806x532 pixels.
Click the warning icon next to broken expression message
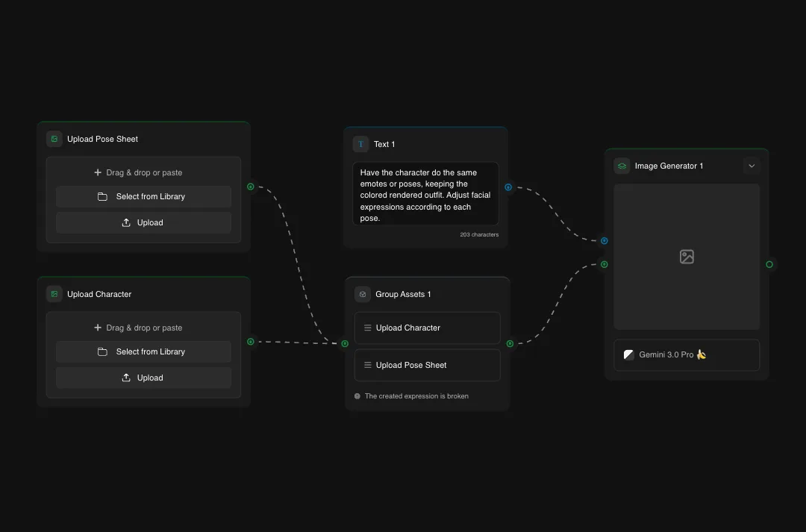pyautogui.click(x=357, y=396)
